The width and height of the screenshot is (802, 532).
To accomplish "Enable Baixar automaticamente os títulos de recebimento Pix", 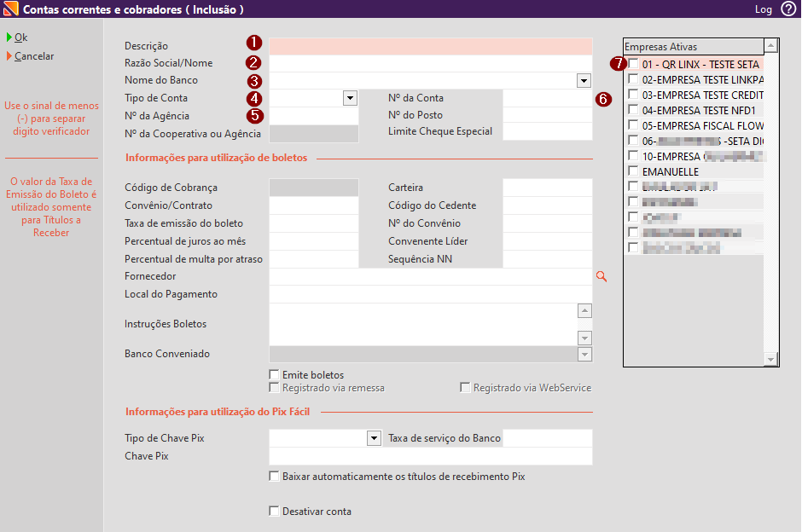I will [274, 477].
